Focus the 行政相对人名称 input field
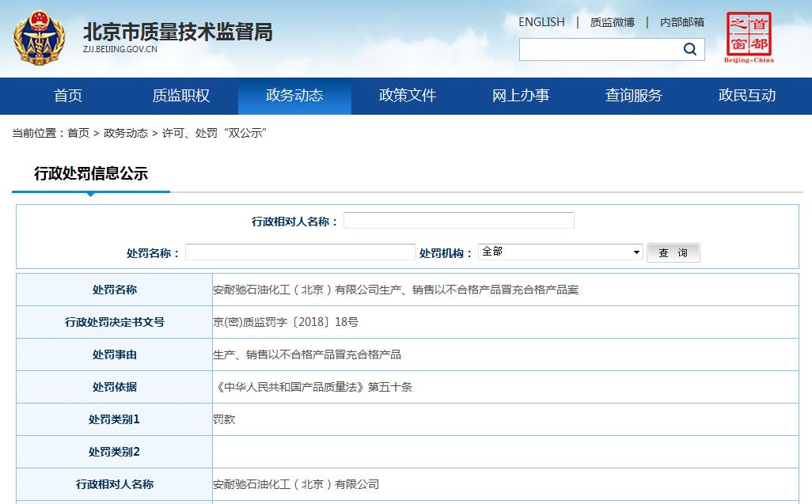The width and height of the screenshot is (812, 504). click(x=458, y=221)
